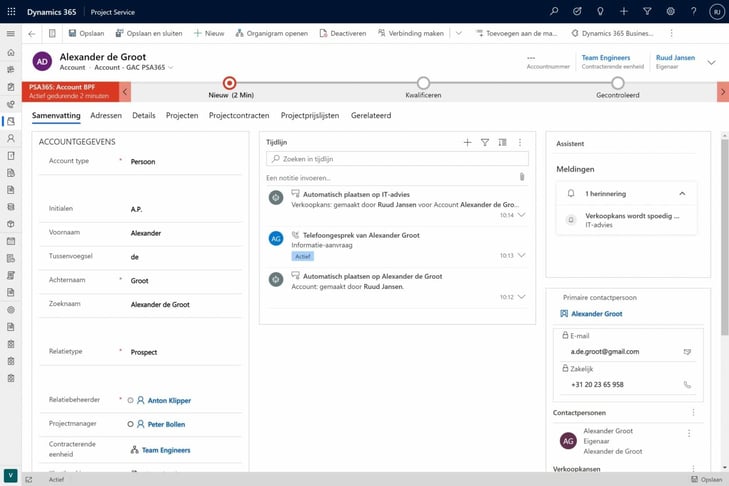Open the RJ user profile avatar
Viewport: 729px width, 486px height.
click(717, 12)
